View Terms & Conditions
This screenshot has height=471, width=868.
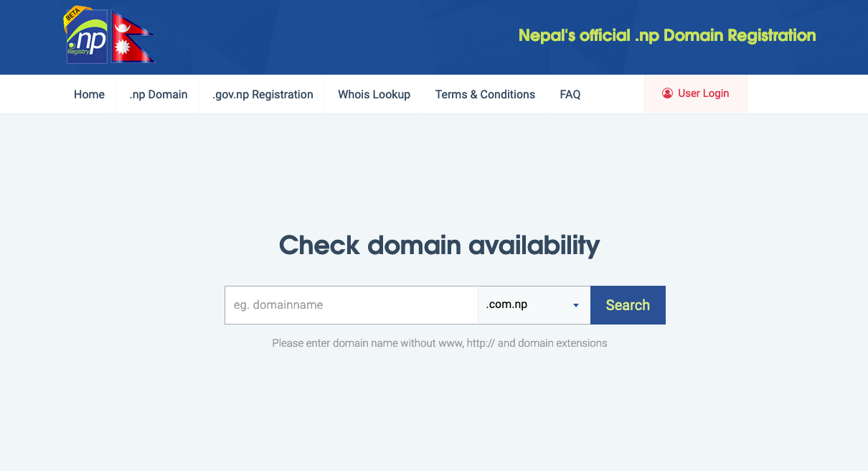(x=485, y=95)
